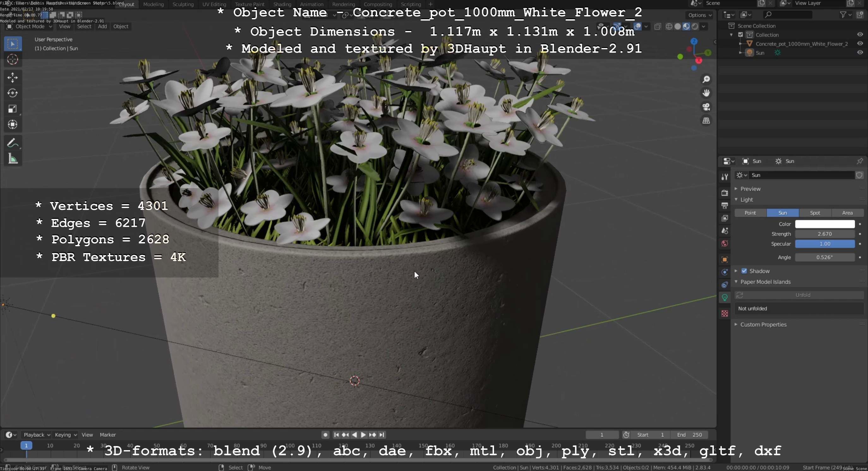Select the Select Box tool
This screenshot has width=868, height=471.
click(x=13, y=44)
